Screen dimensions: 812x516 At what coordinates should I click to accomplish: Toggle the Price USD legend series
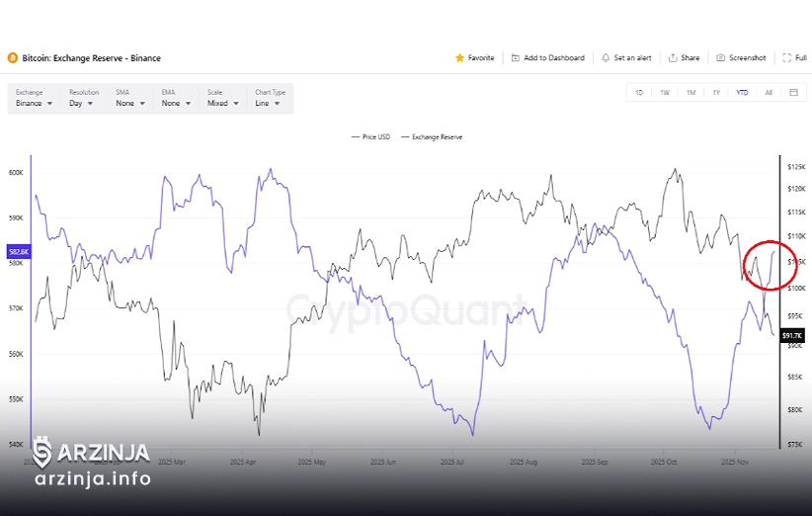[370, 137]
